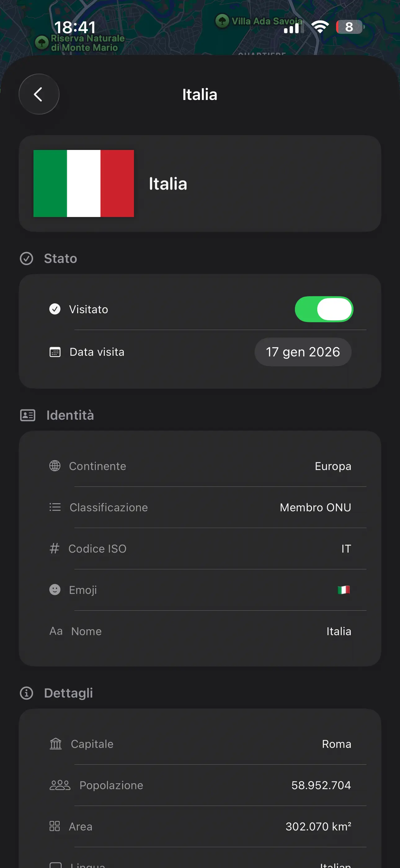Tap the people icon beside Popolazione
The height and width of the screenshot is (868, 400).
click(60, 785)
